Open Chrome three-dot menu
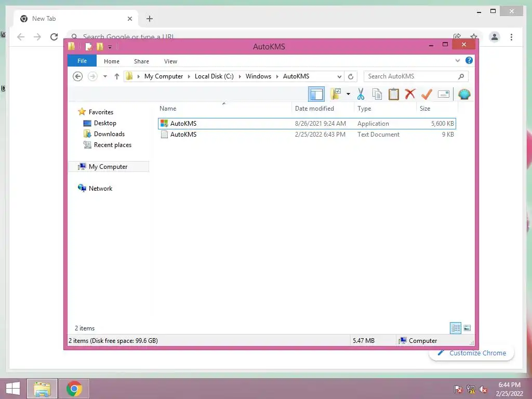This screenshot has width=532, height=399. tap(511, 37)
